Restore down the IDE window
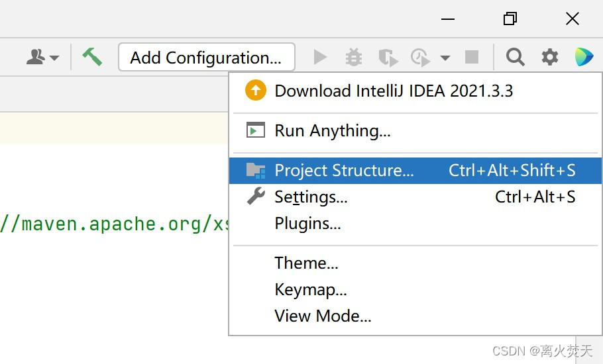This screenshot has height=364, width=603. point(510,19)
